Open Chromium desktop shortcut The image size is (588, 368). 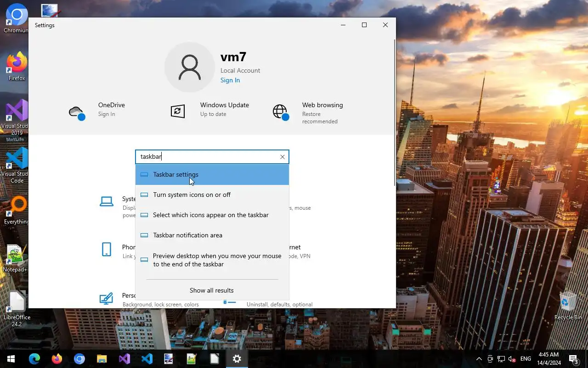click(x=17, y=18)
